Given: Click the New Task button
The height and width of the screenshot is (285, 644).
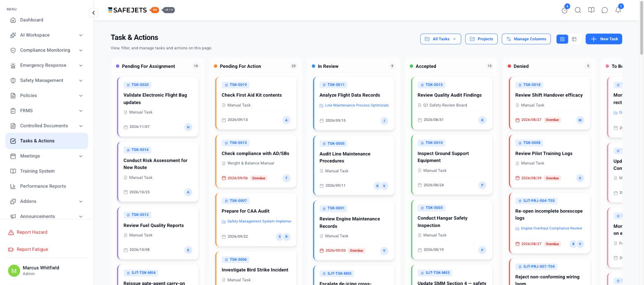Looking at the screenshot, I should pyautogui.click(x=604, y=39).
